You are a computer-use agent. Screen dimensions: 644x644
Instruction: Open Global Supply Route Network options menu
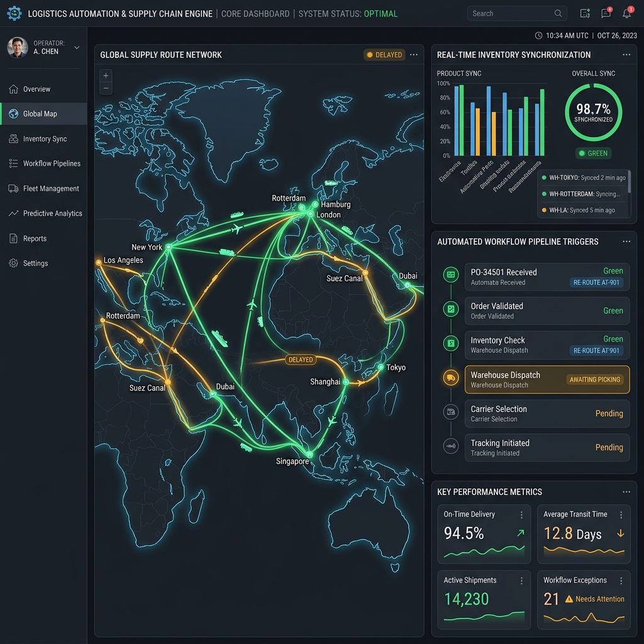tap(414, 55)
